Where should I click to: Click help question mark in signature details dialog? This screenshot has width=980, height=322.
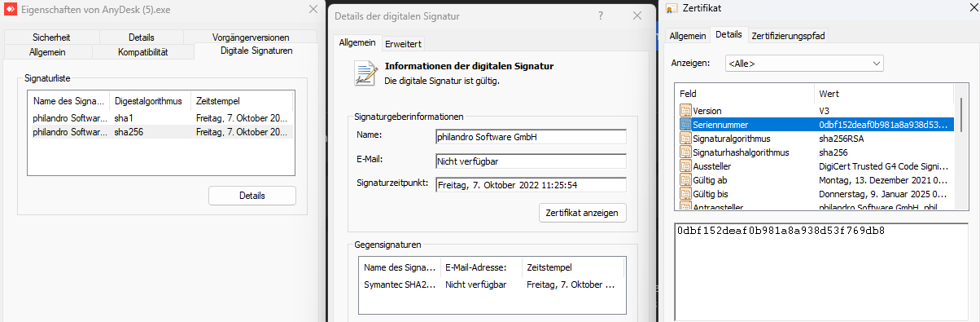600,15
